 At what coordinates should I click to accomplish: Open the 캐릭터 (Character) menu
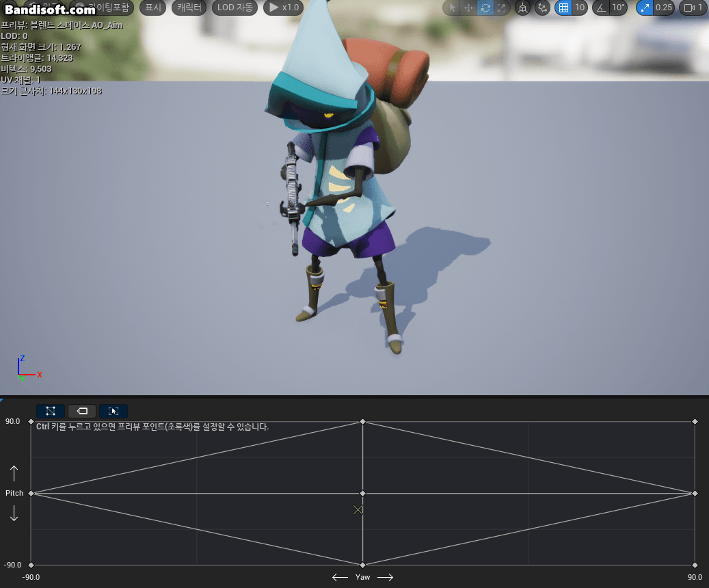pos(189,8)
